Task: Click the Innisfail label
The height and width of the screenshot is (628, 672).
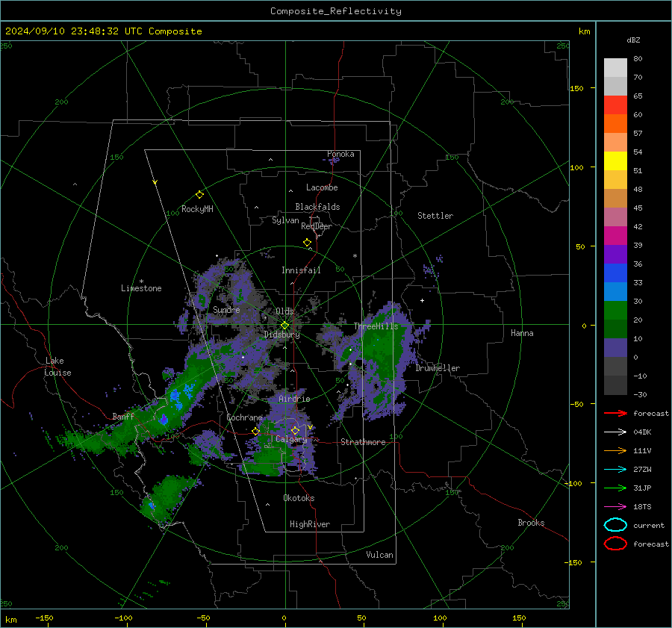Action: (301, 270)
